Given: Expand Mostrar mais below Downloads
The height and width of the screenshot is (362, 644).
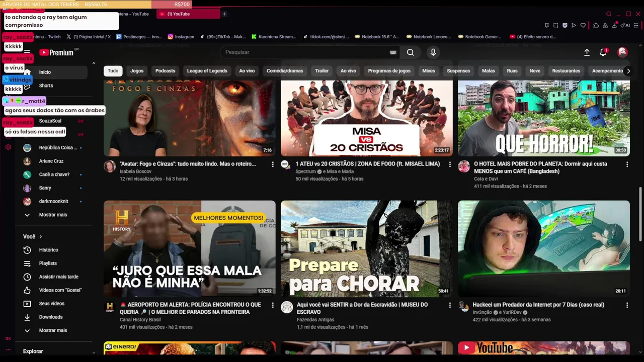Looking at the screenshot, I should tap(54, 330).
